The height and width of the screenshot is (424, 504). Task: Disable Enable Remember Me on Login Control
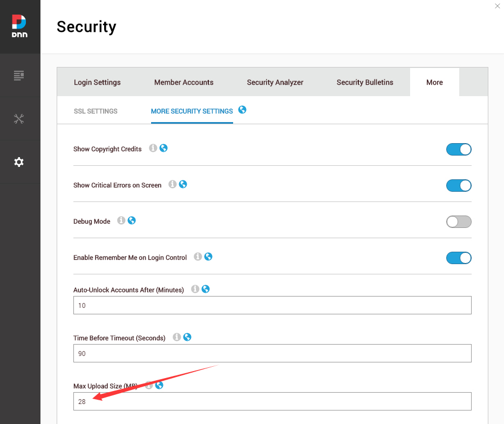459,258
